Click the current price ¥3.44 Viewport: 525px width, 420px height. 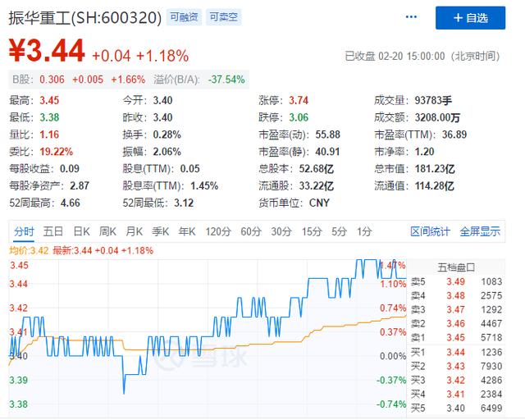47,51
